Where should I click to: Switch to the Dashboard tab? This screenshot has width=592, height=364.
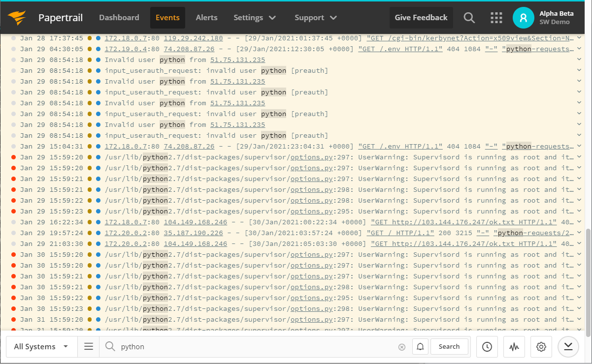[x=119, y=18]
